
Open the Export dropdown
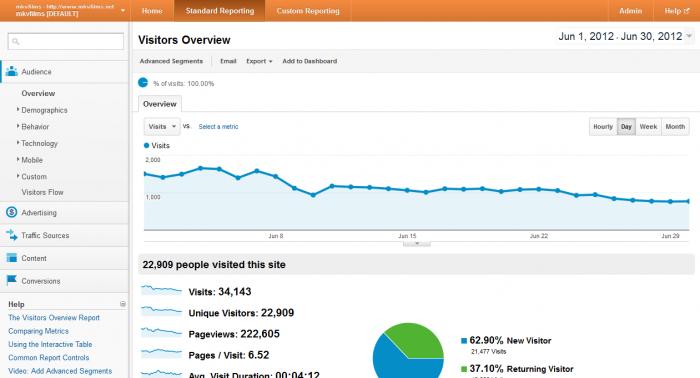click(x=259, y=61)
